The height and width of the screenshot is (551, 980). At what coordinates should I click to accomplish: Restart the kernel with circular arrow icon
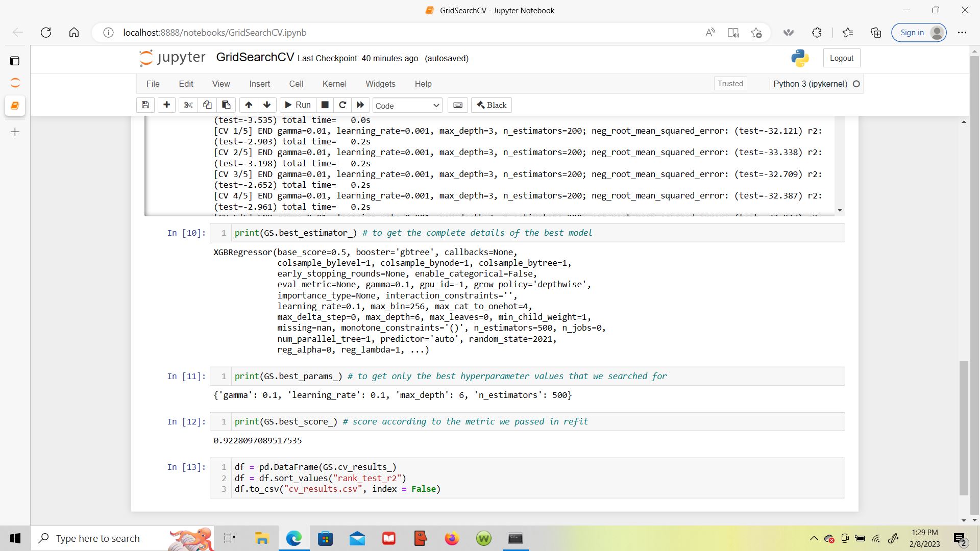click(342, 105)
